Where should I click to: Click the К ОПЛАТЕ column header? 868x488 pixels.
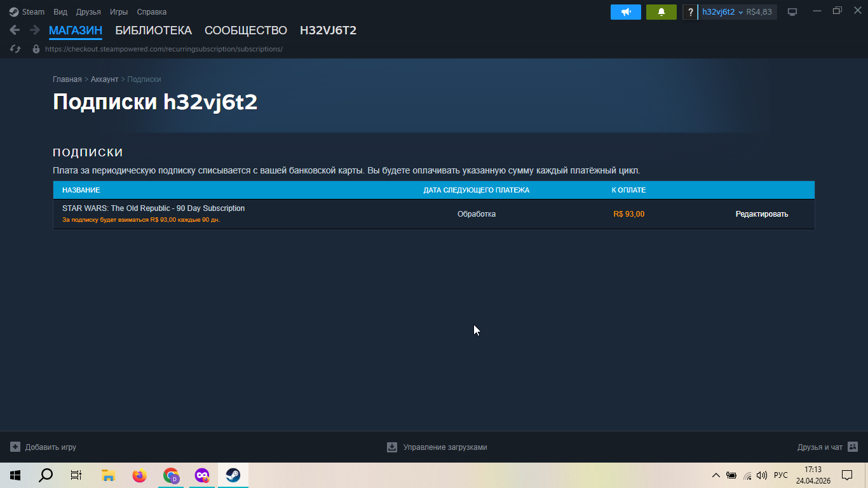(x=629, y=190)
